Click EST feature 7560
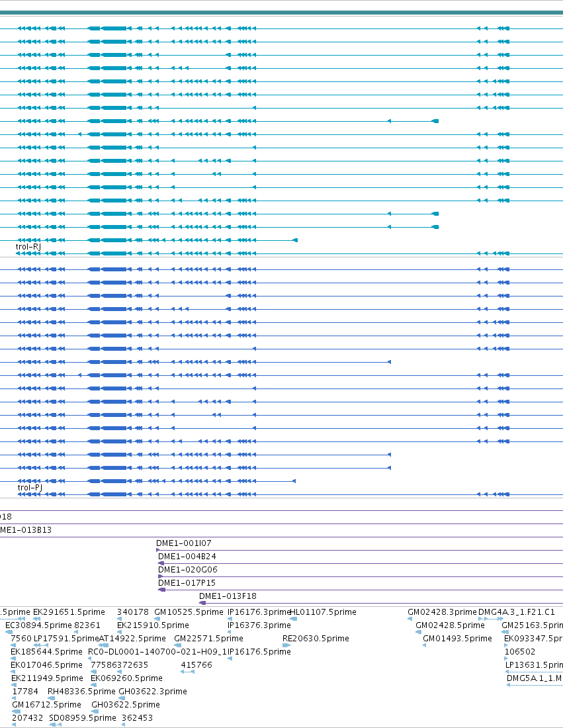This screenshot has width=563, height=728. tap(21, 639)
